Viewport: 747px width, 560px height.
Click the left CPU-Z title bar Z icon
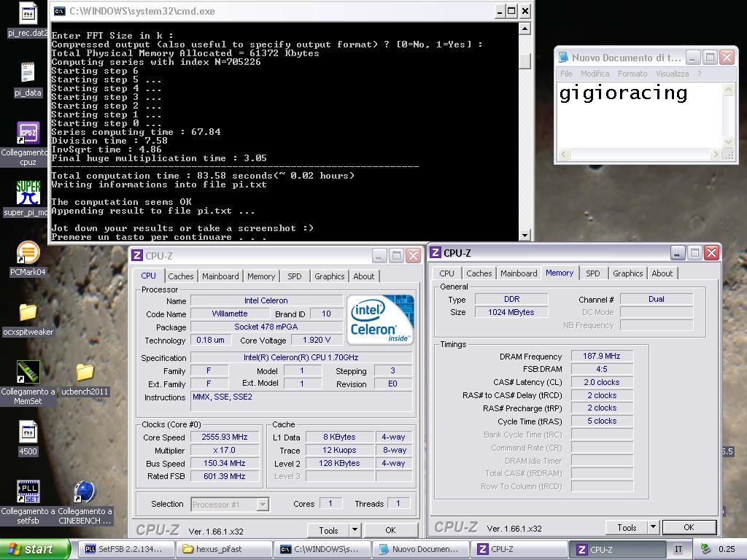click(136, 256)
